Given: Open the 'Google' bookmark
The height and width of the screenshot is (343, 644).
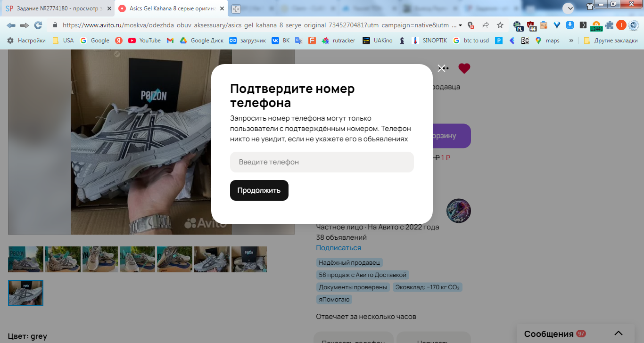Looking at the screenshot, I should point(94,41).
